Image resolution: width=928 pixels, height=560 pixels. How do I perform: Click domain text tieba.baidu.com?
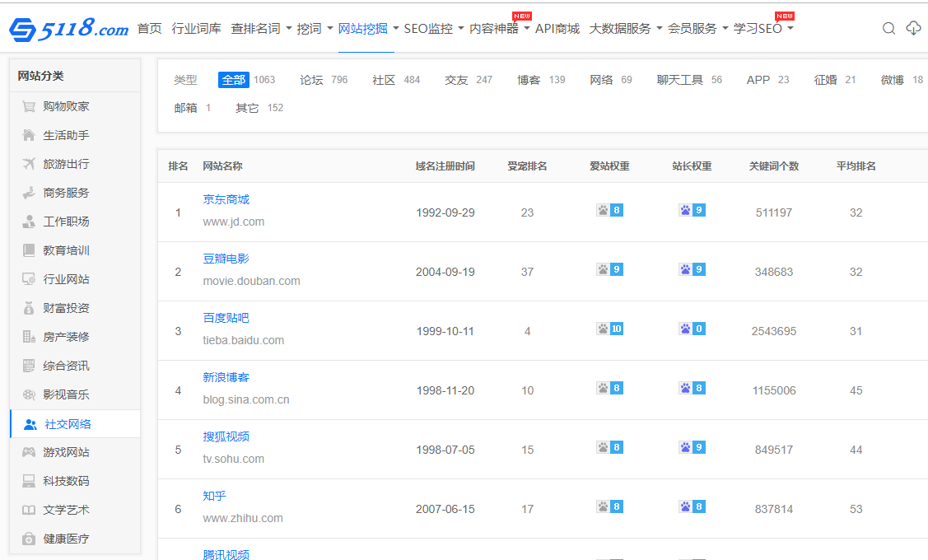click(243, 340)
